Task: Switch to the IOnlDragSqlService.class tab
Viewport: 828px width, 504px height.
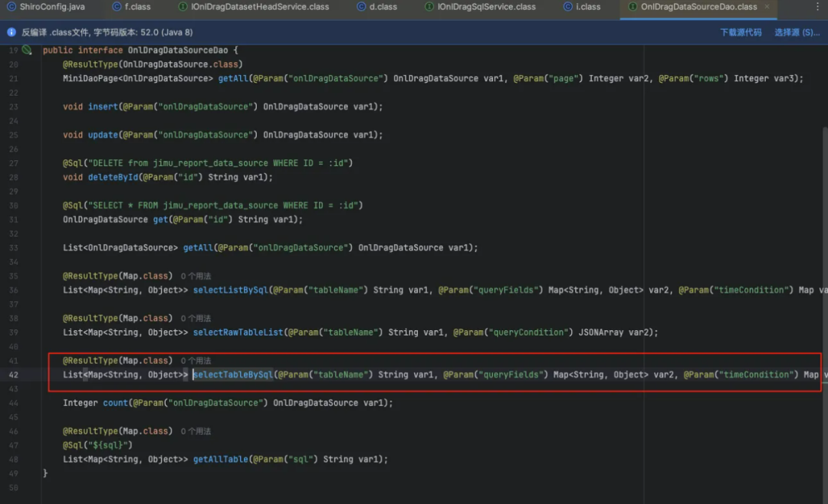Action: point(486,7)
